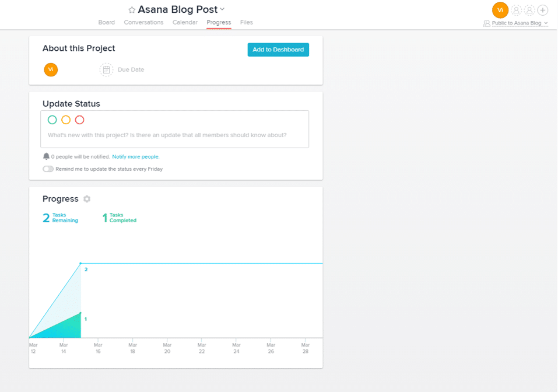
Task: Open the Public to Asana Blog dropdown
Action: pyautogui.click(x=515, y=23)
